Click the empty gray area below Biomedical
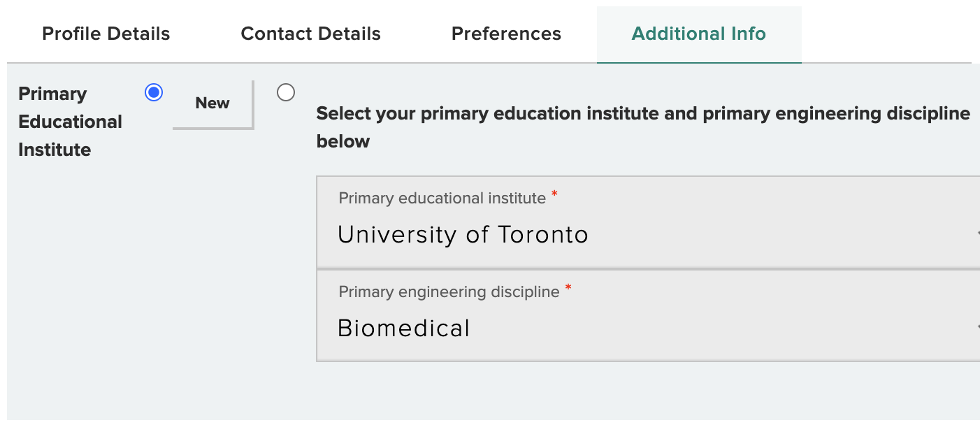 (648, 391)
